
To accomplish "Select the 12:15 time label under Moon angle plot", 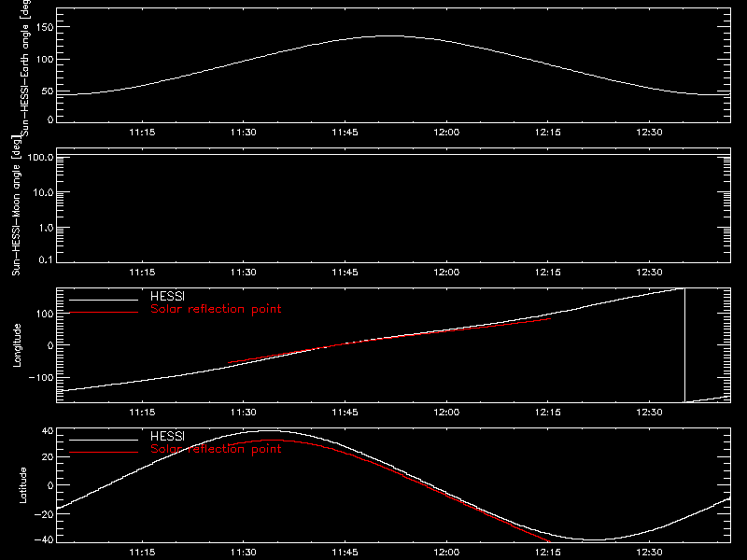I will 548,272.
